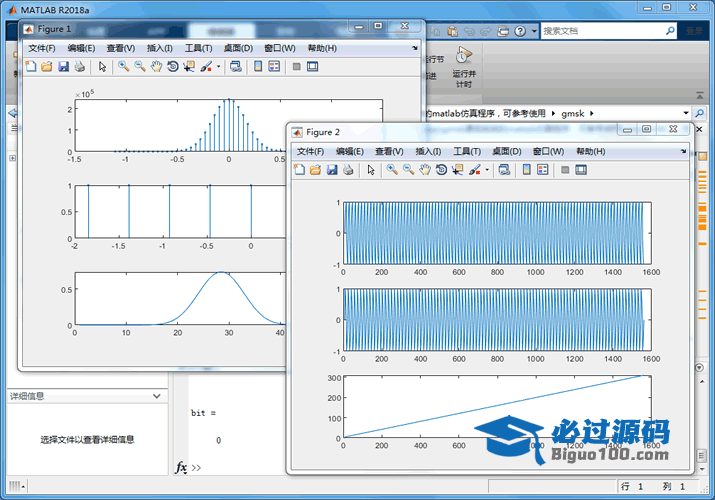Image resolution: width=715 pixels, height=500 pixels.
Task: Click the back arrow in MATLAB folder toolbar
Action: coord(13,113)
